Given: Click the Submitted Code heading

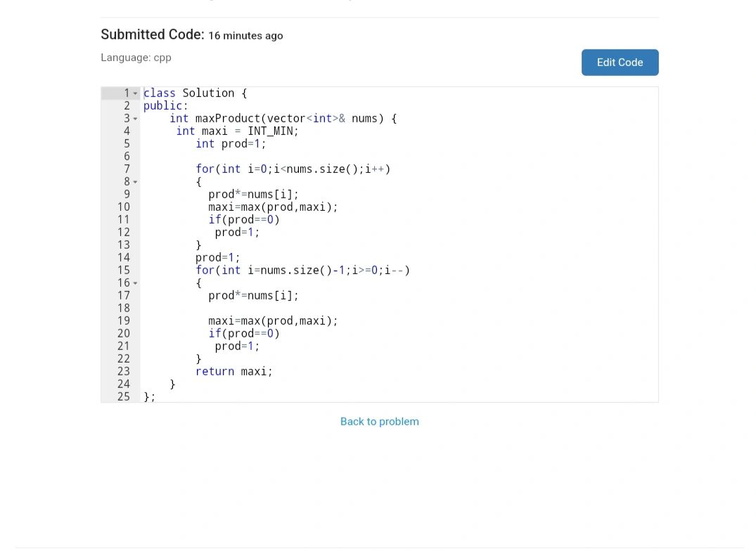Looking at the screenshot, I should coord(152,34).
